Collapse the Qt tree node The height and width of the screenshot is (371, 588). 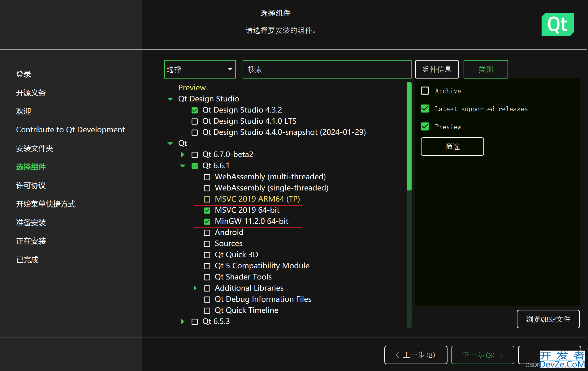point(170,143)
